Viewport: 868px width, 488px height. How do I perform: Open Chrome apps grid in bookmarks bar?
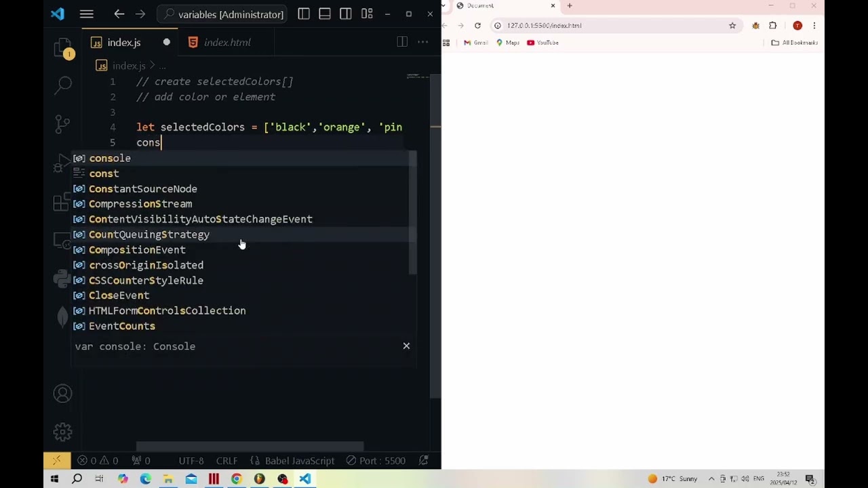click(x=446, y=43)
